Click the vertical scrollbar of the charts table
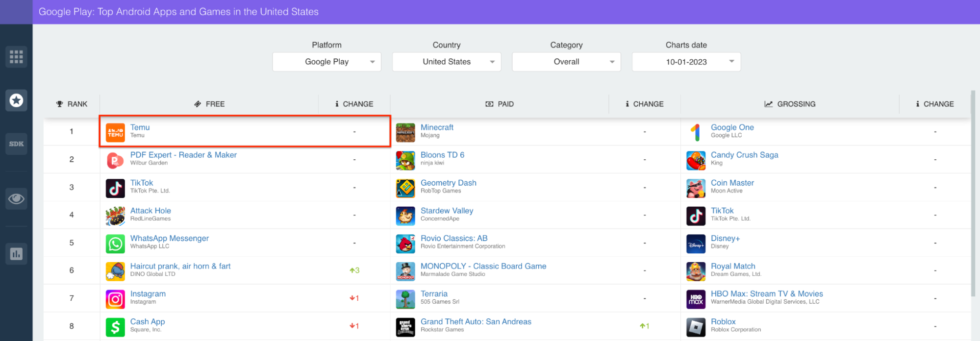This screenshot has height=341, width=980. pyautogui.click(x=973, y=193)
